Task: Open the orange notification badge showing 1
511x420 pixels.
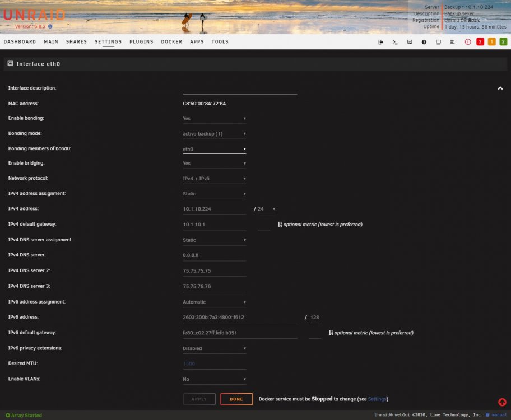Action: coord(491,41)
